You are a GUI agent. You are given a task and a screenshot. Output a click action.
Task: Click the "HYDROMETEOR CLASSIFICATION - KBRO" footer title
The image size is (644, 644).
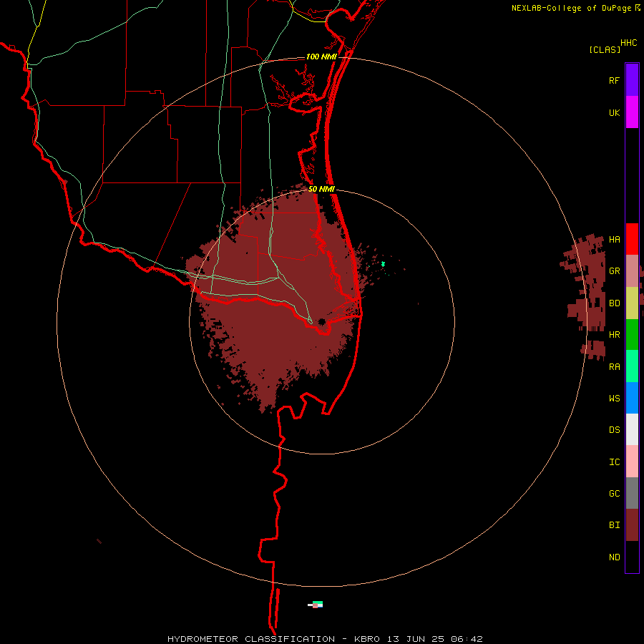[x=273, y=639]
